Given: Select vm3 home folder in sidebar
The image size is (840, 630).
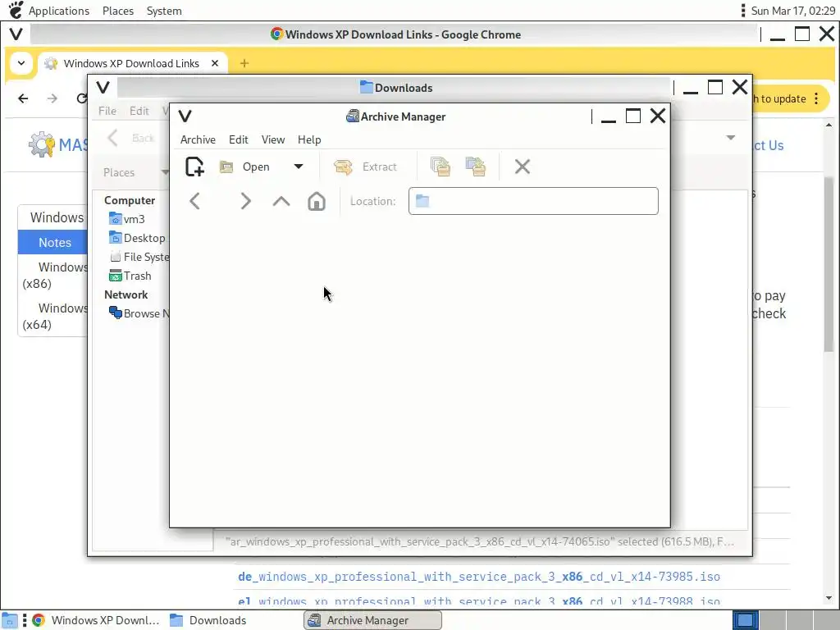Looking at the screenshot, I should [126, 219].
